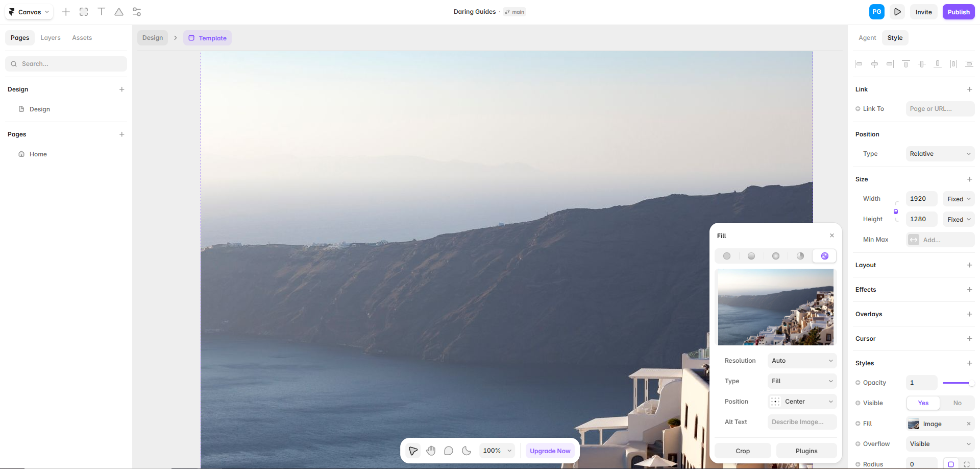Click the Opacity slider handle

click(x=971, y=383)
